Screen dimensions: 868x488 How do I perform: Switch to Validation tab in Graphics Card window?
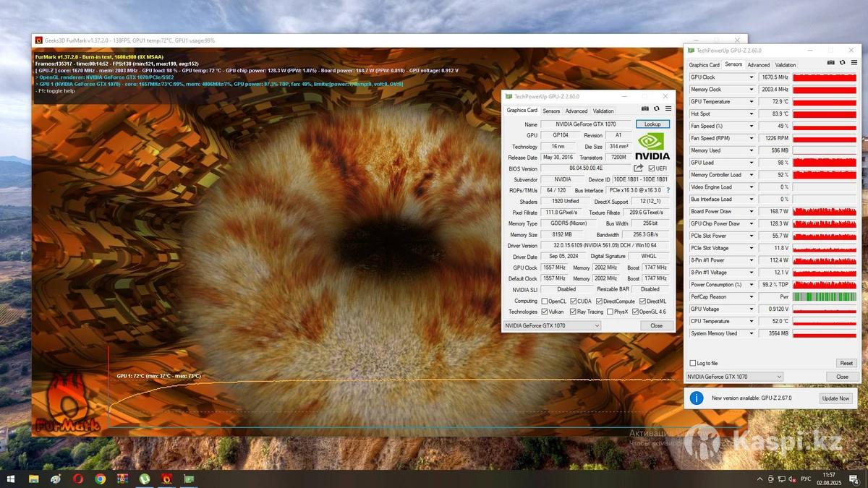point(603,111)
